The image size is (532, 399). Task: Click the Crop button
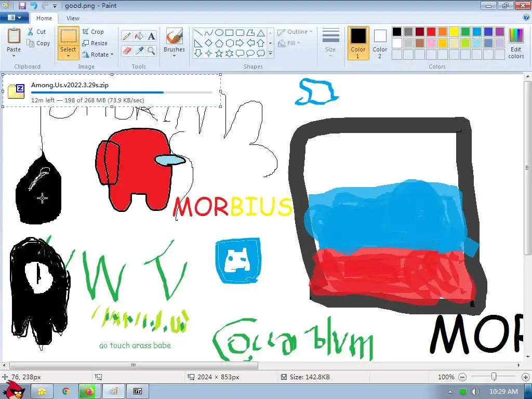coord(93,32)
